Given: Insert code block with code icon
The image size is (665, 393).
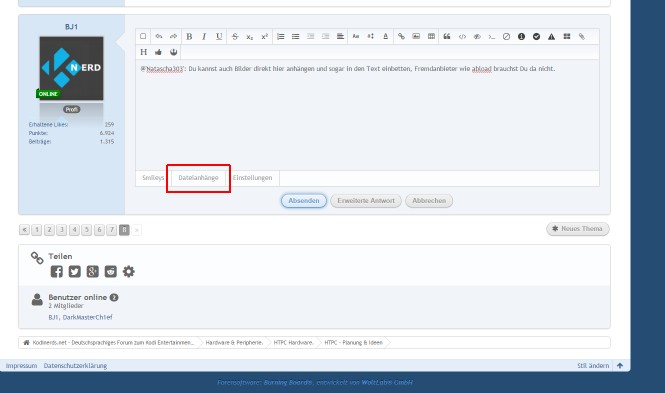Looking at the screenshot, I should pyautogui.click(x=462, y=36).
